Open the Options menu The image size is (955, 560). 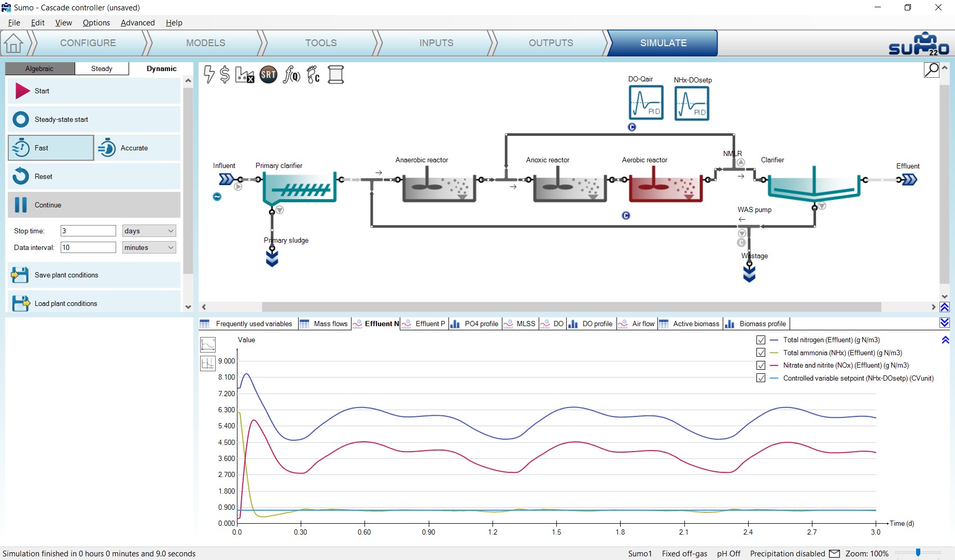coord(96,23)
